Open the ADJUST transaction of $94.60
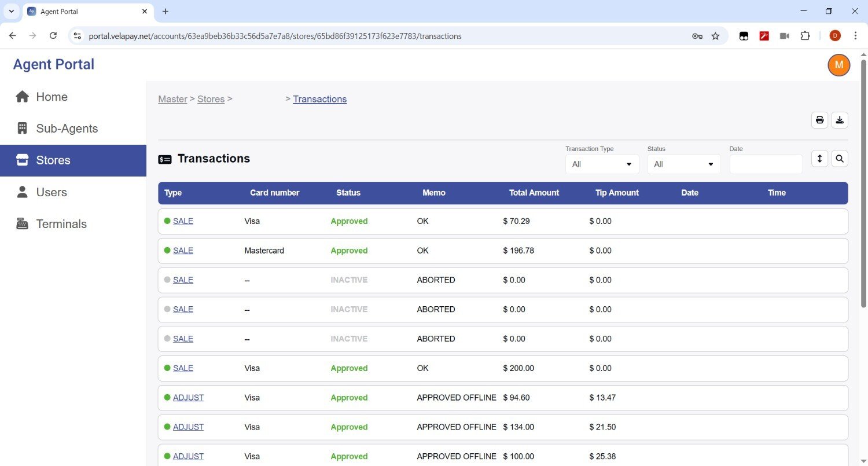Image resolution: width=868 pixels, height=466 pixels. 188,398
